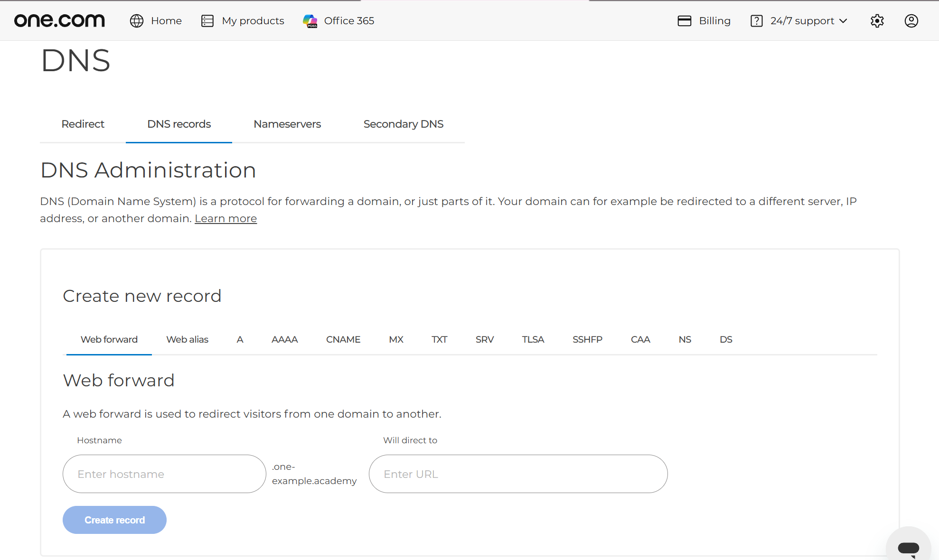
Task: Click the Billing card icon
Action: tap(684, 21)
